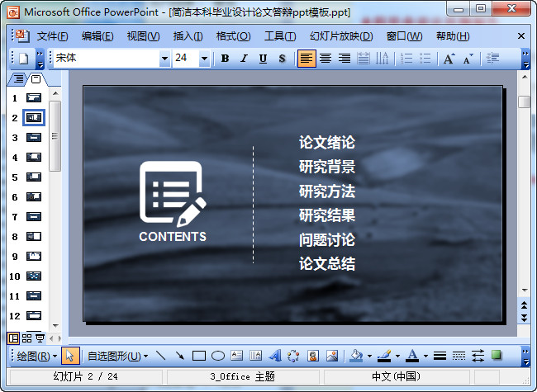The height and width of the screenshot is (392, 537).
Task: Open fill color dropdown arrow
Action: (369, 356)
